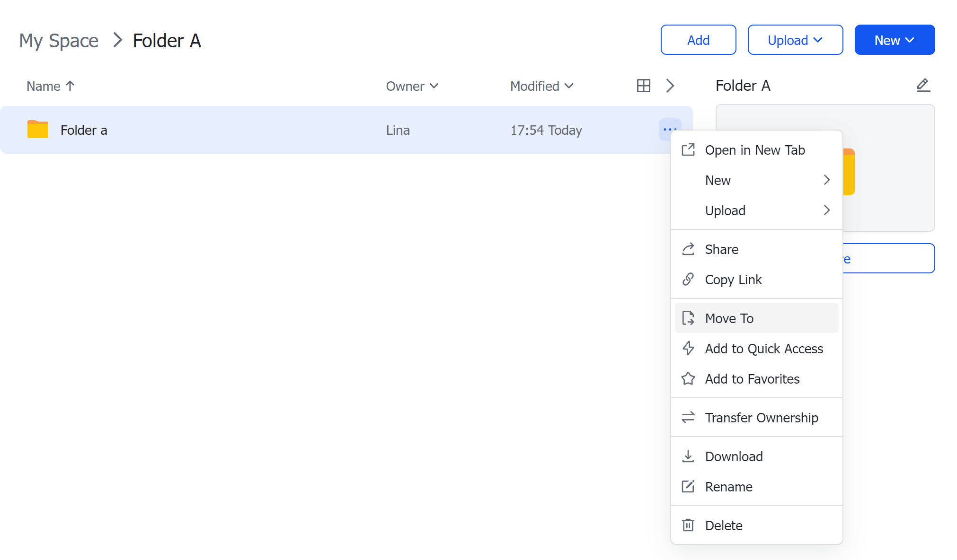Click the New dropdown button in toolbar
Image resolution: width=957 pixels, height=560 pixels.
pyautogui.click(x=894, y=39)
